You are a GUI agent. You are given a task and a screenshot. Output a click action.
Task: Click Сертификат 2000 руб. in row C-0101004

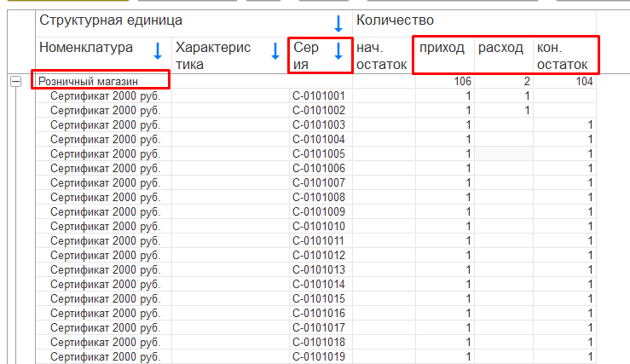105,140
